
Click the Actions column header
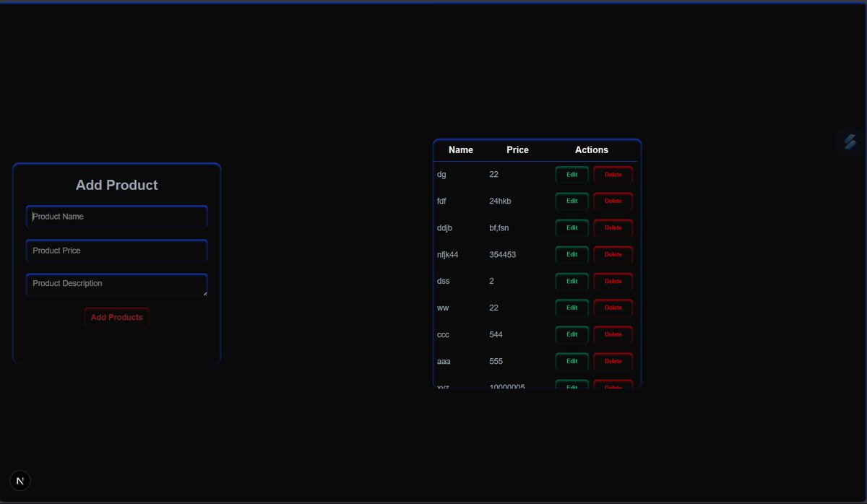pyautogui.click(x=592, y=150)
